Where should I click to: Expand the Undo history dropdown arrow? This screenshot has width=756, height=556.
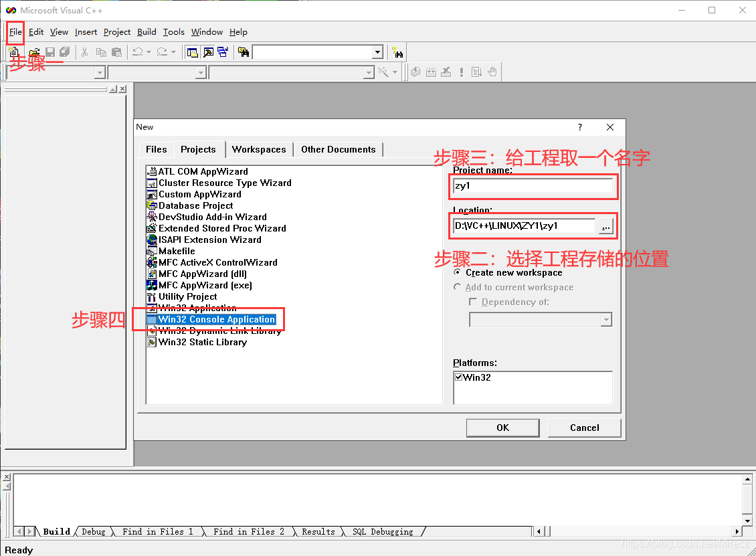pos(149,52)
